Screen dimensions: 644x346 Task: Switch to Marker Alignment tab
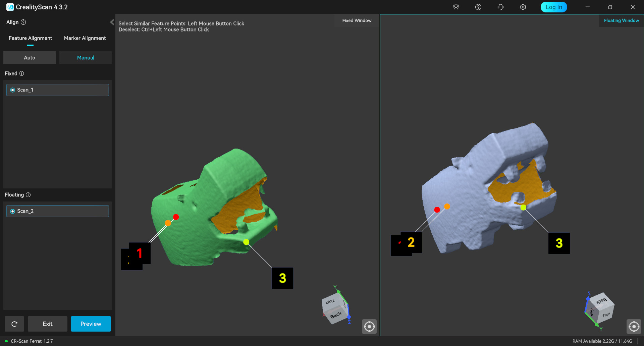click(85, 38)
